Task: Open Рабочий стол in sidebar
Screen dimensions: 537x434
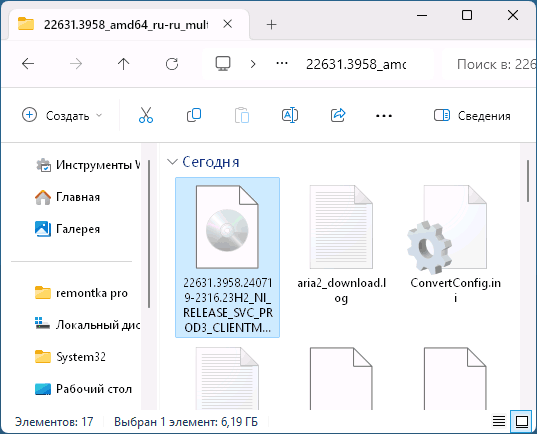Action: (83, 389)
